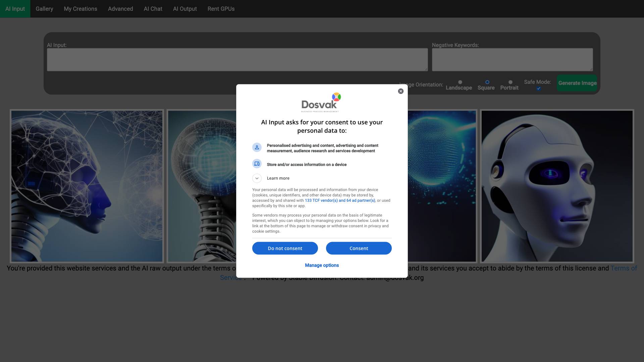Click the Negative Keywords text field
The image size is (644, 362).
512,60
